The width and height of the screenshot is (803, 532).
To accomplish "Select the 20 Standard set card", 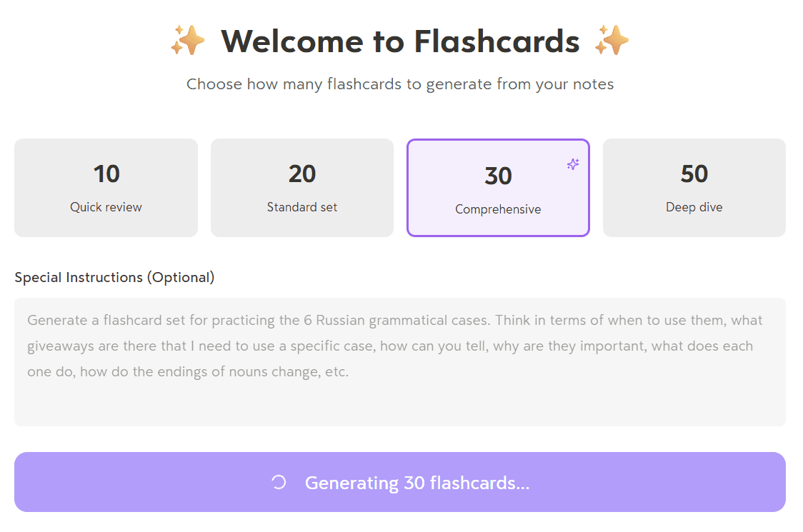I will pos(301,187).
